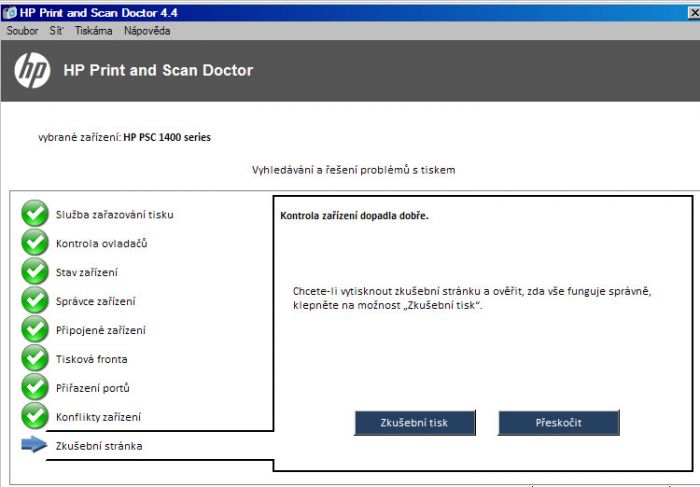Click the Kontrola zařízení dopadla dobře message
Image resolution: width=700 pixels, height=487 pixels.
tap(354, 216)
